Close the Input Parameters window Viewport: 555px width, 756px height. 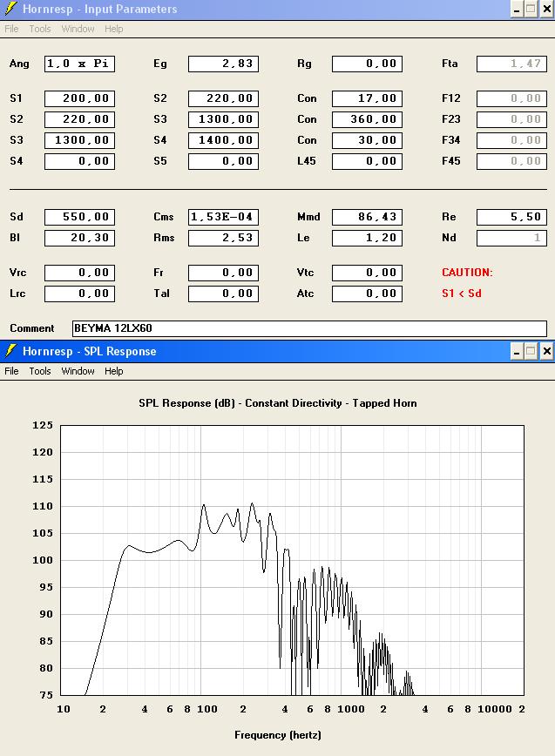[x=547, y=10]
